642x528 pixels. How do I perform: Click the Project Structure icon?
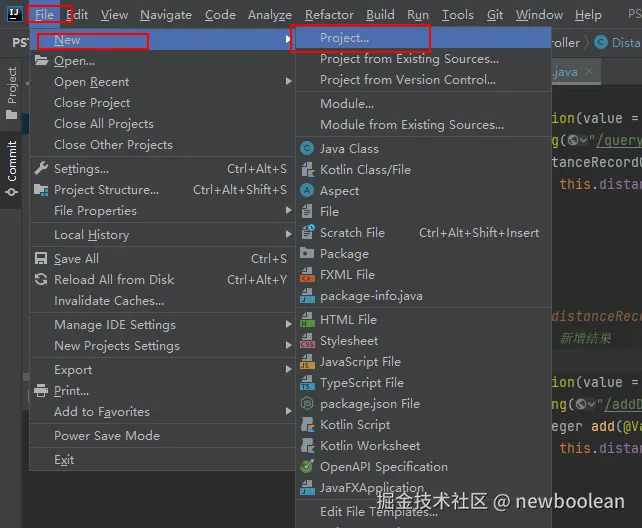pos(41,190)
